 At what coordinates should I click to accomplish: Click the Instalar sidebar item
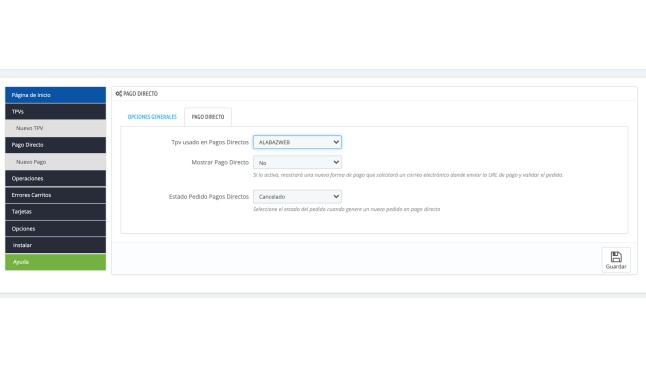55,245
